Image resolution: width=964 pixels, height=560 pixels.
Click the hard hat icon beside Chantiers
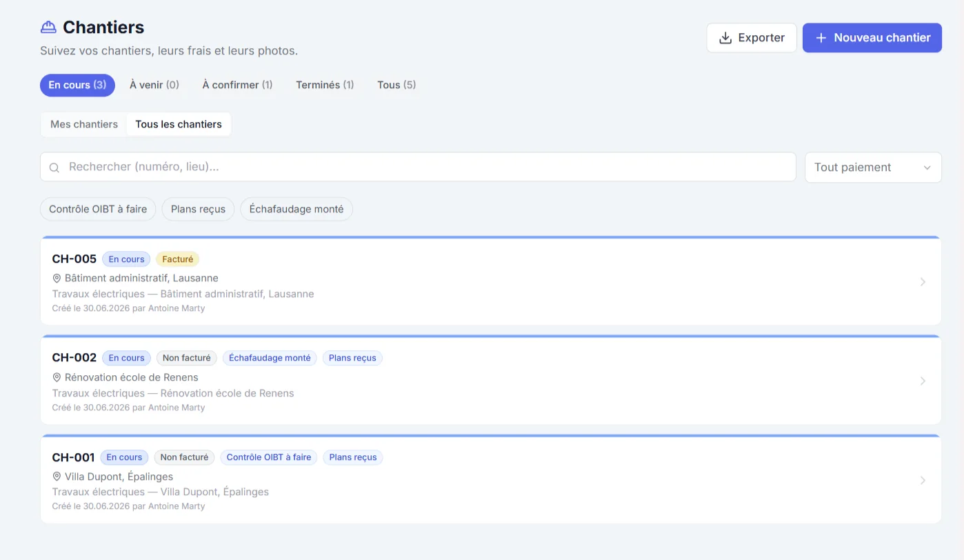tap(48, 28)
